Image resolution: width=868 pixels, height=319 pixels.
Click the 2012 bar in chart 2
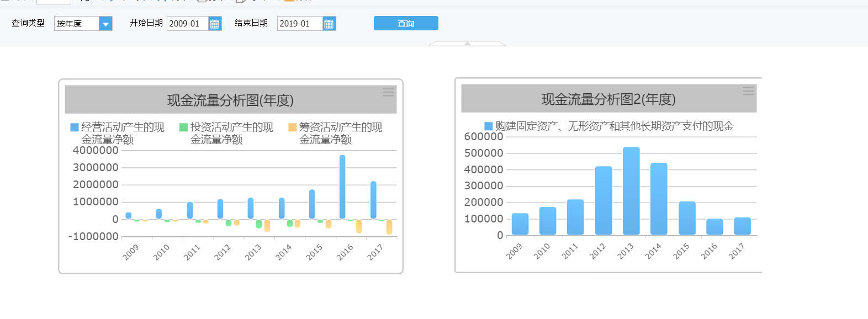point(604,201)
